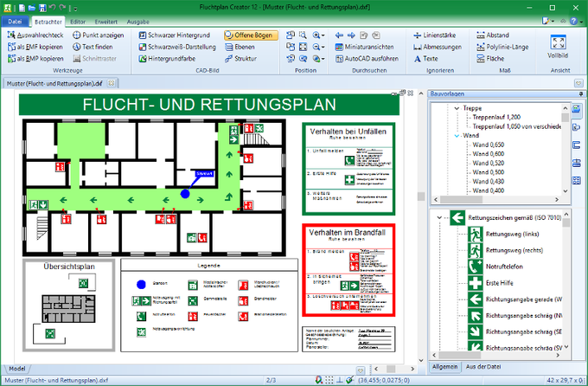Select Treppenlauf 1,200 in tree
588x386 pixels.
(496, 117)
